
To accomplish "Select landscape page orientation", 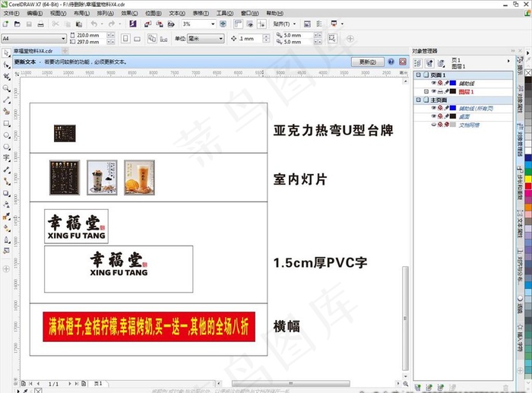I will (137, 39).
